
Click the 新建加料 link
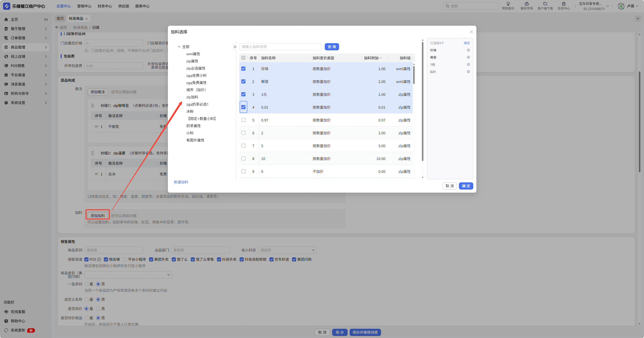181,182
